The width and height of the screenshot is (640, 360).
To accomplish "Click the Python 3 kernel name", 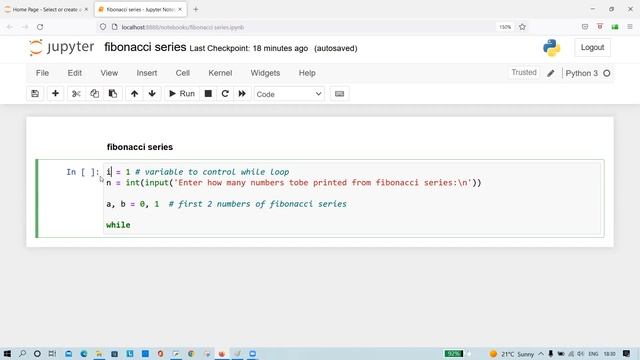I will pyautogui.click(x=581, y=73).
